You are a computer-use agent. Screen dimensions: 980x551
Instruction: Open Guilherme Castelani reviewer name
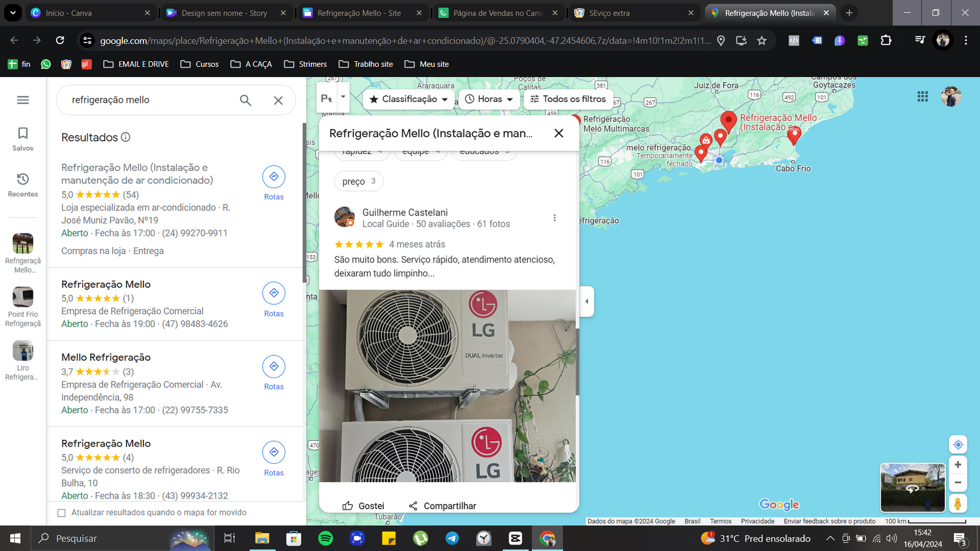405,212
